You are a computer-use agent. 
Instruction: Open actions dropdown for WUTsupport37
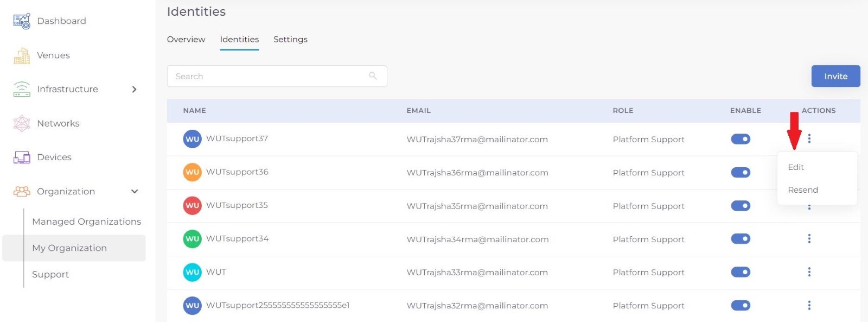point(809,139)
